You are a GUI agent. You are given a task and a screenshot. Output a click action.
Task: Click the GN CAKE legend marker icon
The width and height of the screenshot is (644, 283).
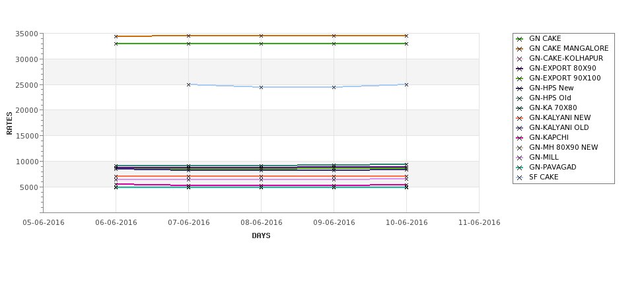click(519, 39)
